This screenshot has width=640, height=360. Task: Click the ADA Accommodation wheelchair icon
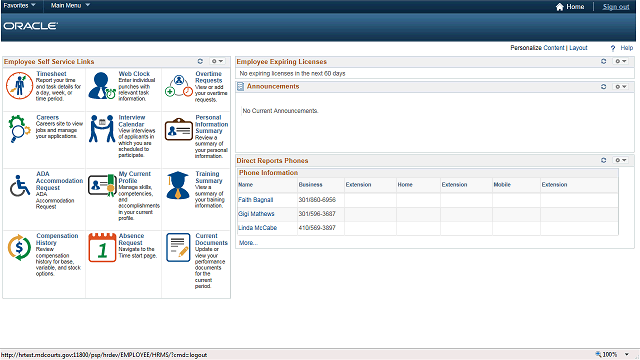pyautogui.click(x=20, y=186)
